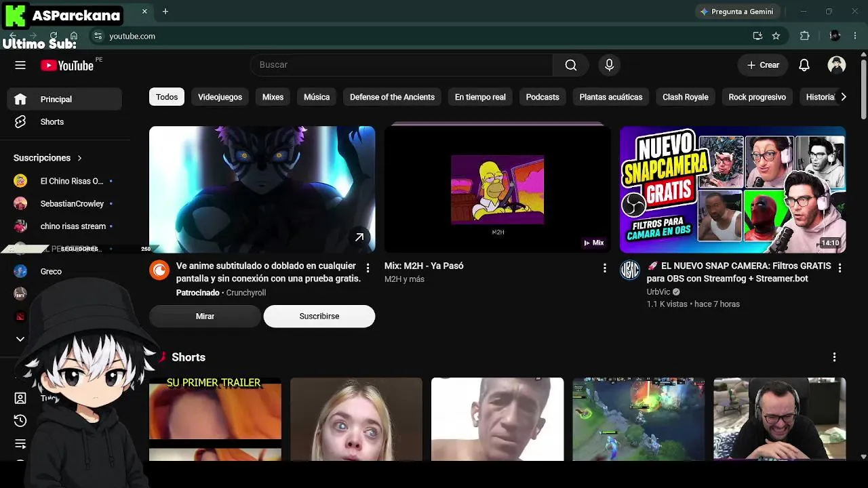Open a new browser tab
This screenshot has width=868, height=488.
click(x=165, y=12)
